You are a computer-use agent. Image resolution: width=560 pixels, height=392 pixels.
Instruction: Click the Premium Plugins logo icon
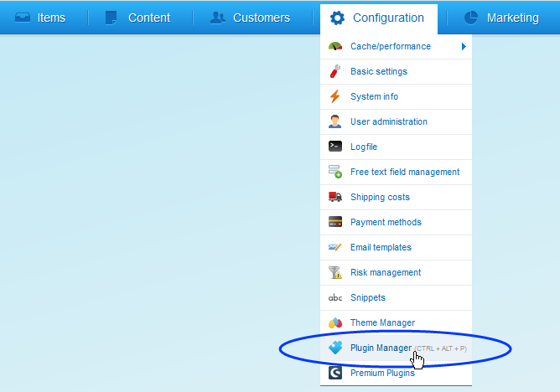click(x=335, y=373)
